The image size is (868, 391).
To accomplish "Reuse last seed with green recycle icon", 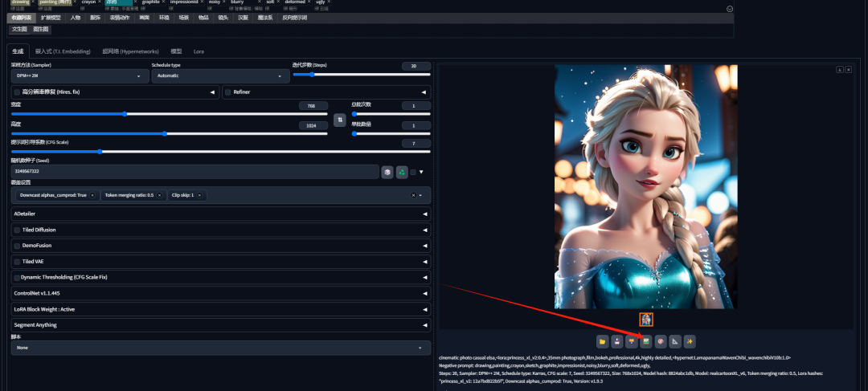I will (x=402, y=172).
